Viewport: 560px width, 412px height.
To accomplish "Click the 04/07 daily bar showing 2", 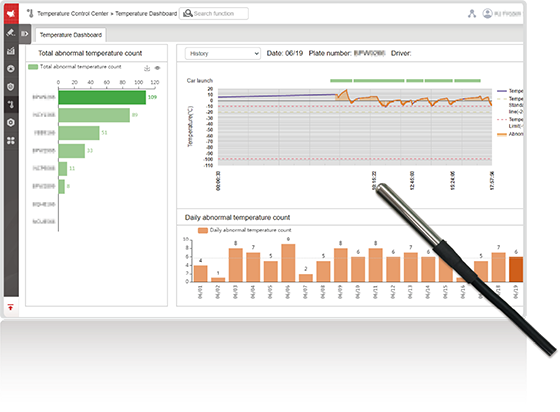I will click(x=306, y=278).
